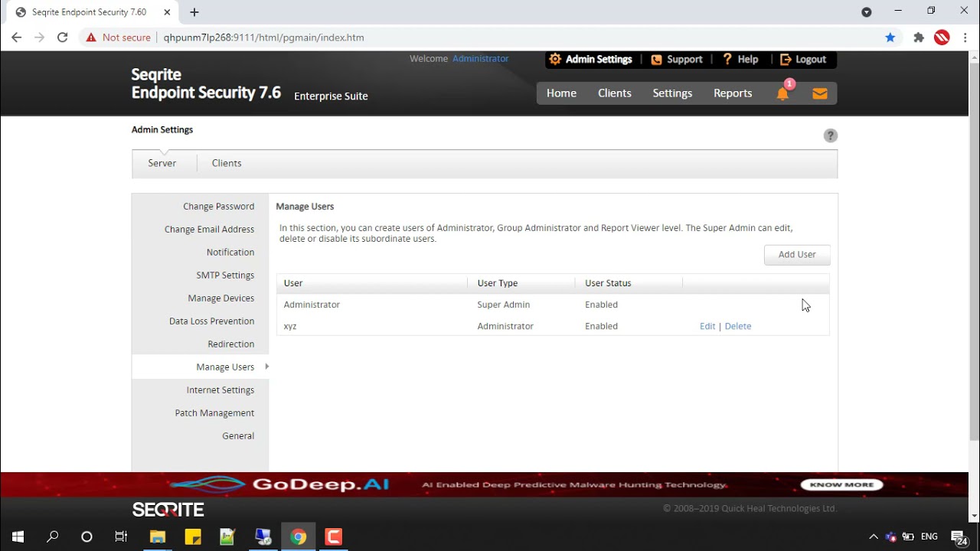
Task: Open the Clients top navigation menu
Action: (615, 93)
